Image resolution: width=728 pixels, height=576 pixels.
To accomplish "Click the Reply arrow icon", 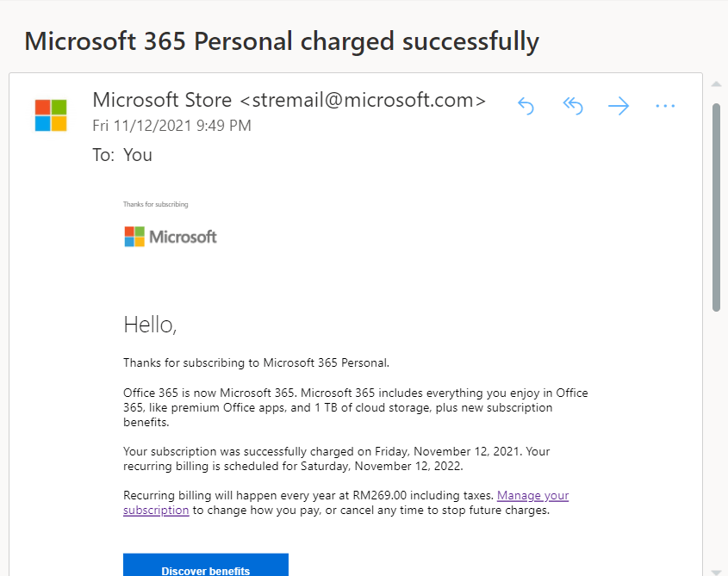I will [526, 106].
